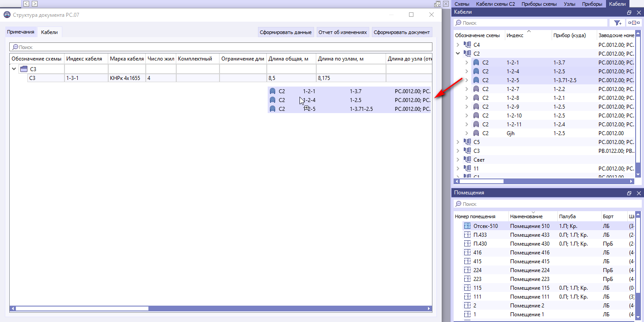Viewport: 644px width, 322px height.
Task: Open the add filter icon in Кабели panel
Action: 617,23
